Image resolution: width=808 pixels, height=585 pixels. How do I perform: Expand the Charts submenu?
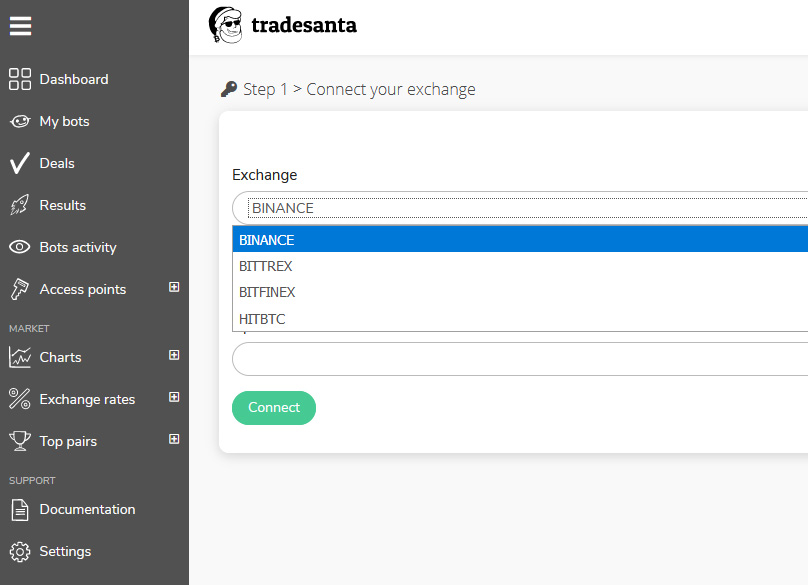point(174,355)
